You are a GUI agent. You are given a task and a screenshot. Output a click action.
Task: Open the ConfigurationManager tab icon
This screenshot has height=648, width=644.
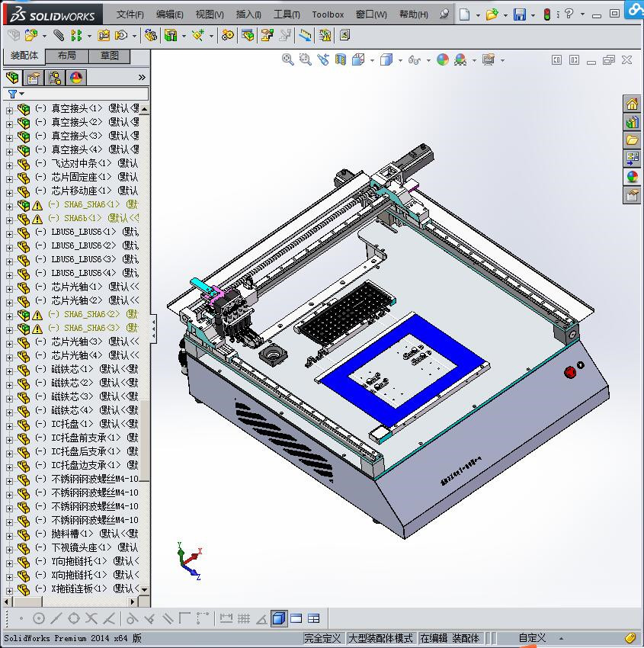(x=55, y=77)
